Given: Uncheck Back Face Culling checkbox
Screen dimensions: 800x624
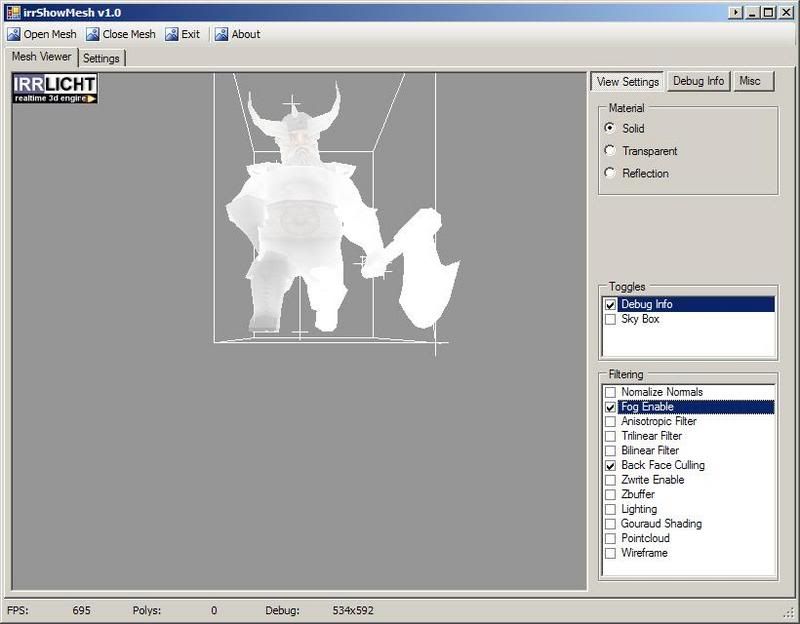Looking at the screenshot, I should pos(610,465).
